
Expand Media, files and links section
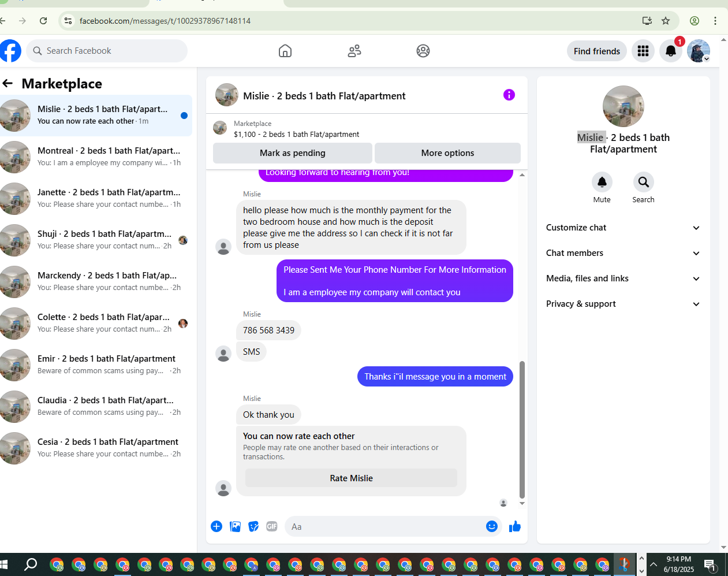[624, 278]
